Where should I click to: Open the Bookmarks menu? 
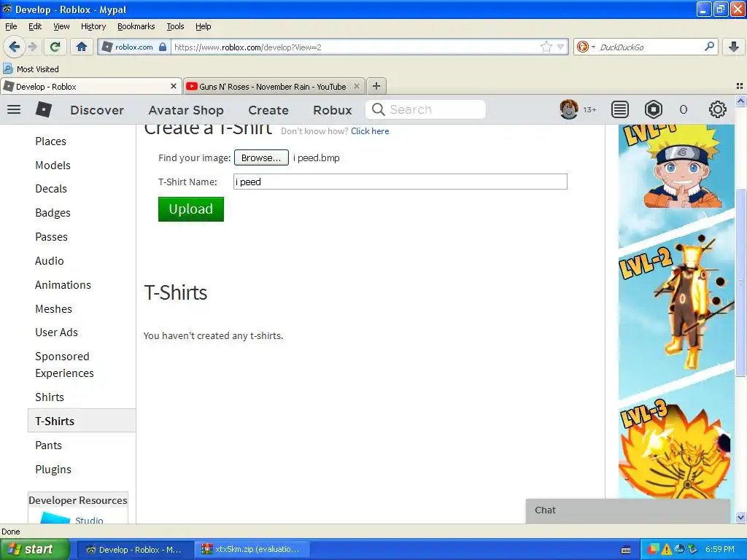click(x=136, y=26)
